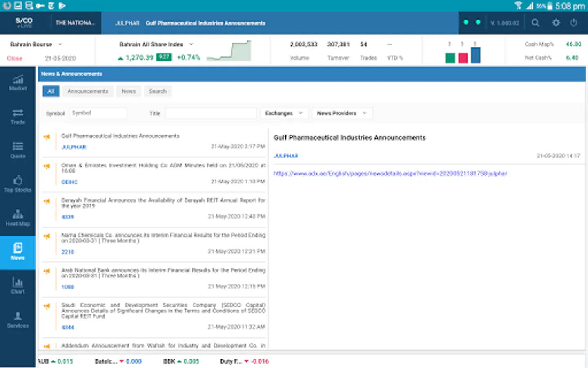588x368 pixels.
Task: Open the Chart section
Action: [18, 286]
